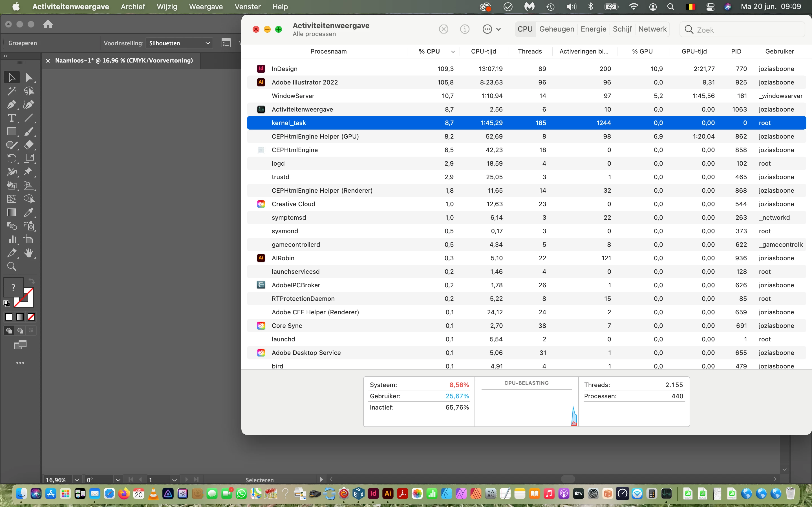Screen dimensions: 812x507
Task: Select the Magic Wand tool
Action: click(11, 91)
